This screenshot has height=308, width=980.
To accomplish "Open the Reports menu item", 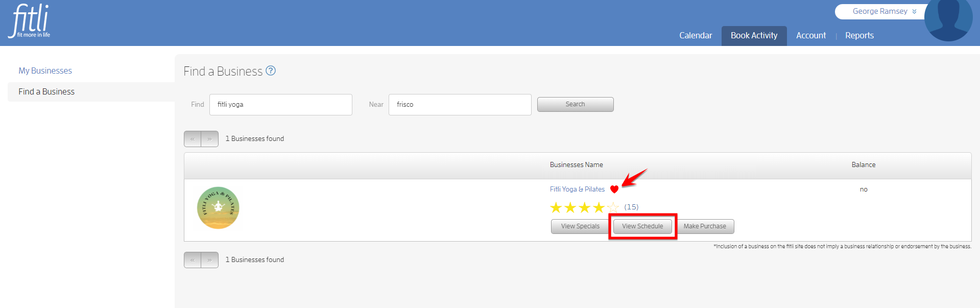I will (x=859, y=36).
